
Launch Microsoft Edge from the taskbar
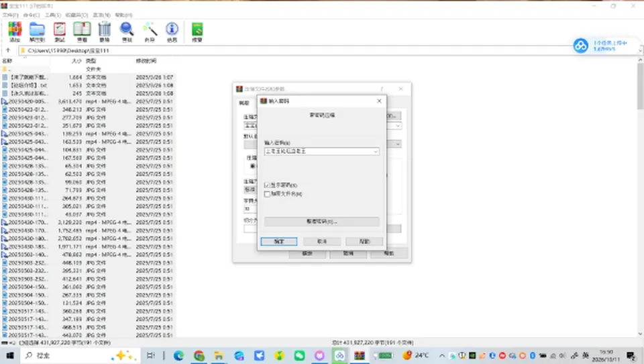coord(178,355)
